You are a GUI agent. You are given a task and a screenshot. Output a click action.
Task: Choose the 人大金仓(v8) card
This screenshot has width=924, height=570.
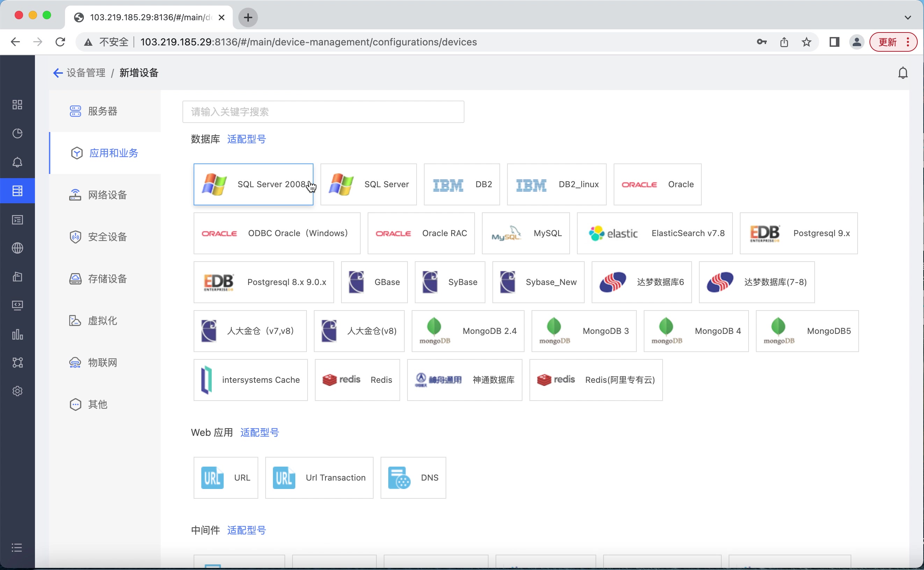(x=359, y=331)
